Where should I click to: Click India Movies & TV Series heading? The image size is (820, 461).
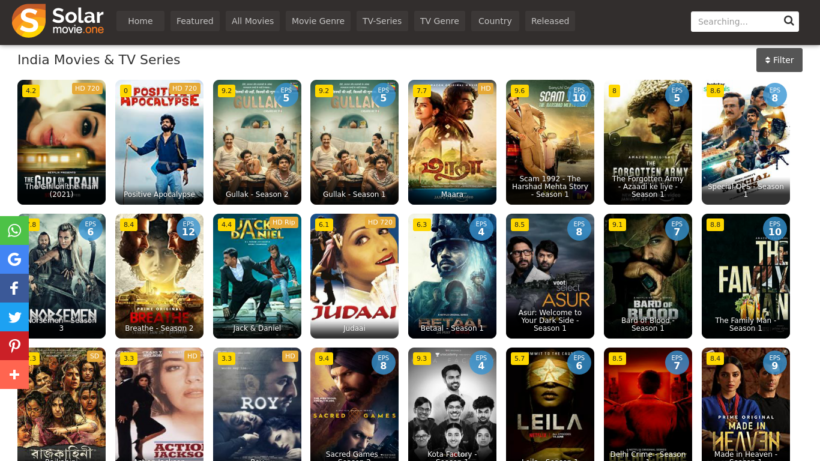pyautogui.click(x=99, y=60)
